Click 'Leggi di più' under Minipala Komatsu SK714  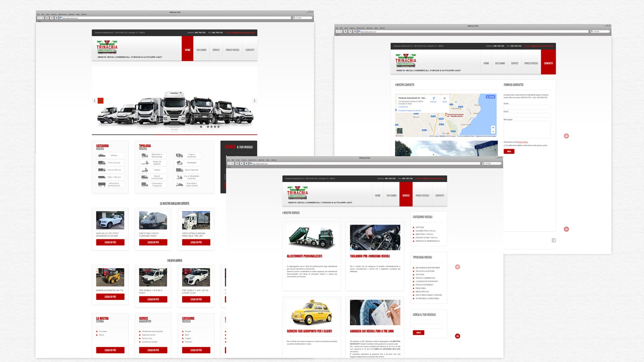pyautogui.click(x=110, y=297)
